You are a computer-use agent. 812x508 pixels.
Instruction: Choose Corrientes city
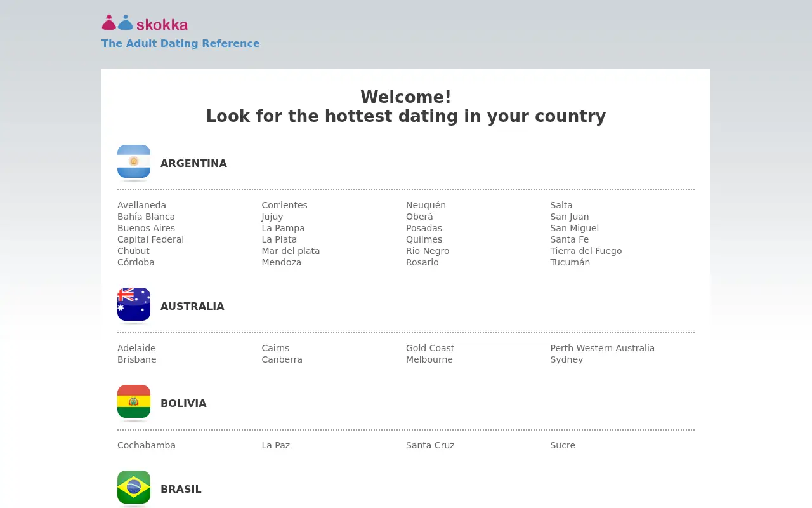(x=284, y=205)
